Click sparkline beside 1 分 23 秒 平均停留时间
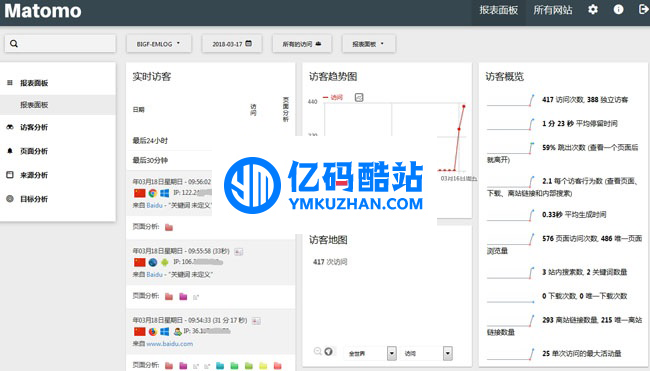 tap(510, 124)
